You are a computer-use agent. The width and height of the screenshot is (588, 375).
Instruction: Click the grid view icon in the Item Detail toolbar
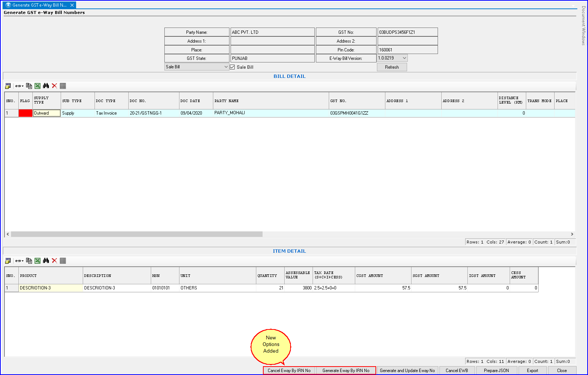coord(63,261)
